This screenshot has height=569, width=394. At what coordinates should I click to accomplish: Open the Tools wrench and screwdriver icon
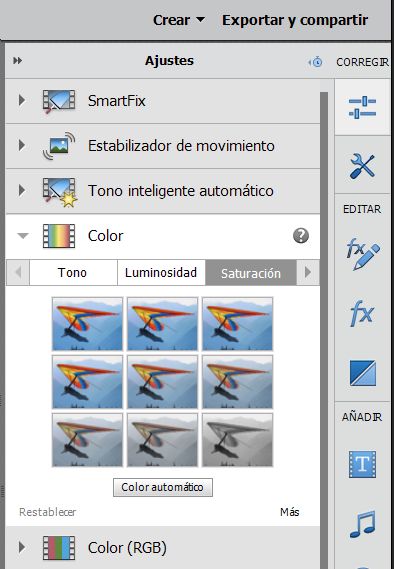(x=362, y=166)
